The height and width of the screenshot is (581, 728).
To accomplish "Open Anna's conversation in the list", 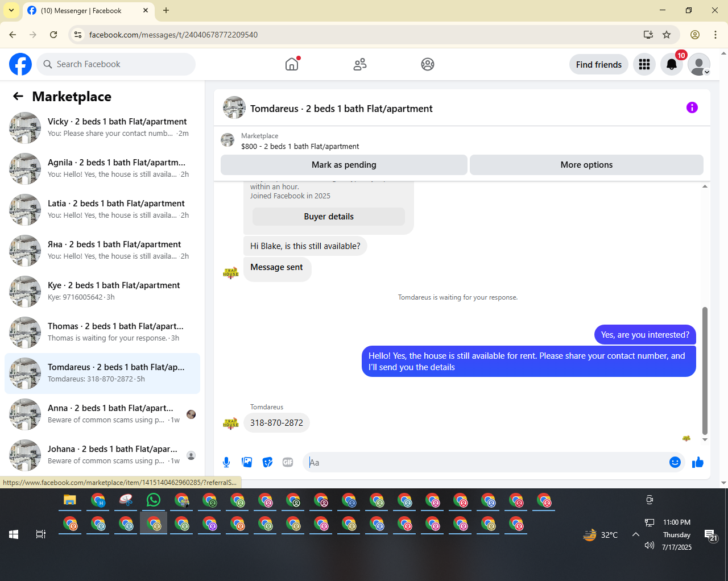I will [102, 414].
